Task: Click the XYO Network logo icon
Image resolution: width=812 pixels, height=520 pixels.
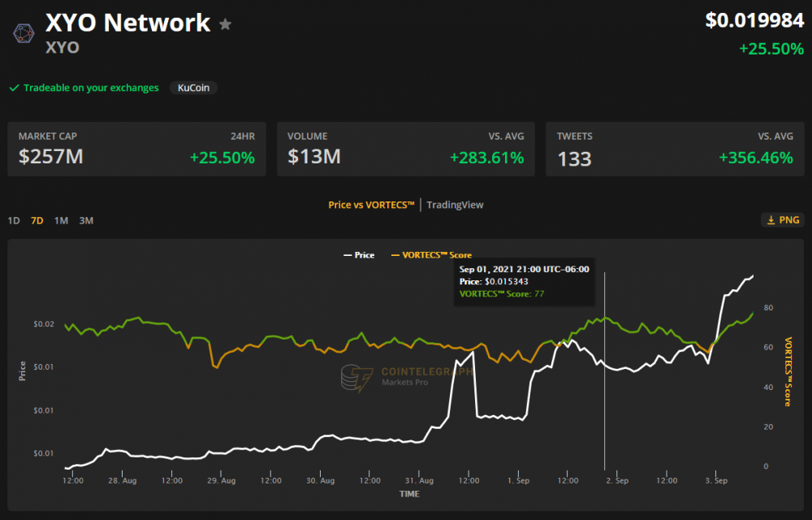Action: [24, 33]
